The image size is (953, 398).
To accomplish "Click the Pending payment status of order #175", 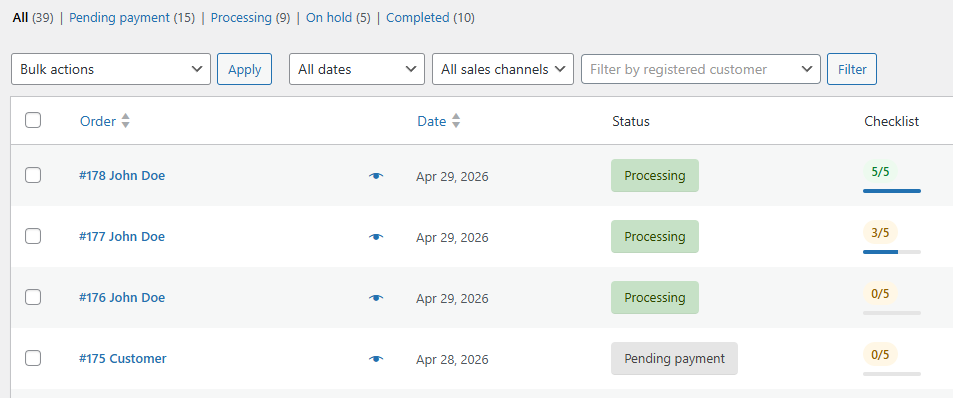I will coord(674,359).
